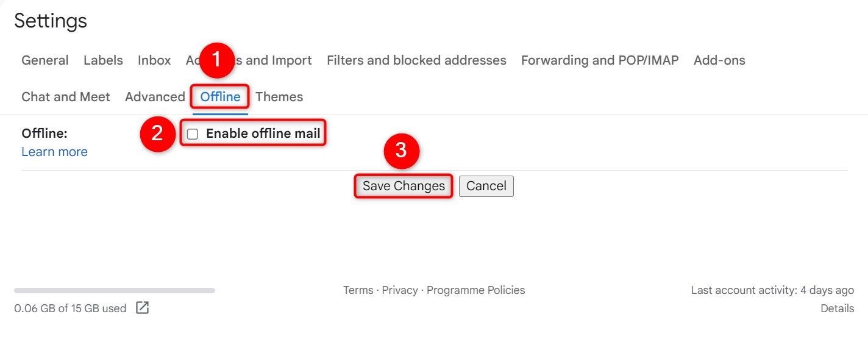Viewport: 868px width, 339px height.
Task: Open the Themes tab
Action: tap(279, 96)
